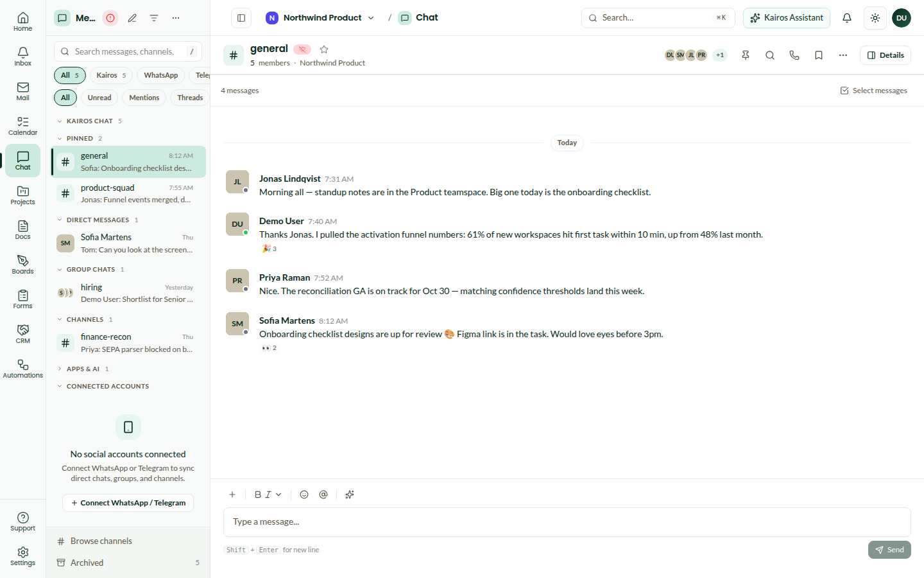Toggle the light/dark theme button
924x578 pixels.
point(875,18)
